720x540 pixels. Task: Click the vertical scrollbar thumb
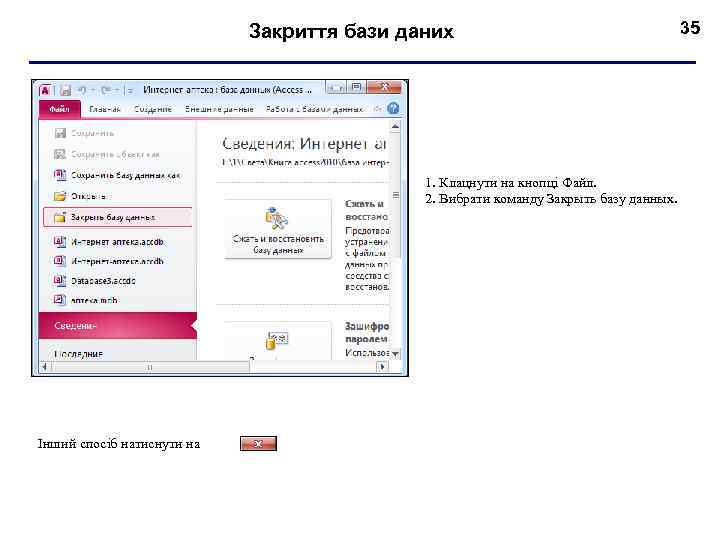[x=395, y=195]
